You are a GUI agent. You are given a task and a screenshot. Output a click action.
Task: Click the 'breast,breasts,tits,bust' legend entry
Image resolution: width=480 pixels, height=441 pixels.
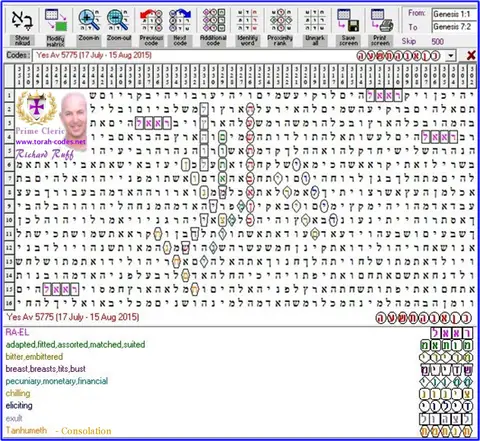click(x=46, y=369)
